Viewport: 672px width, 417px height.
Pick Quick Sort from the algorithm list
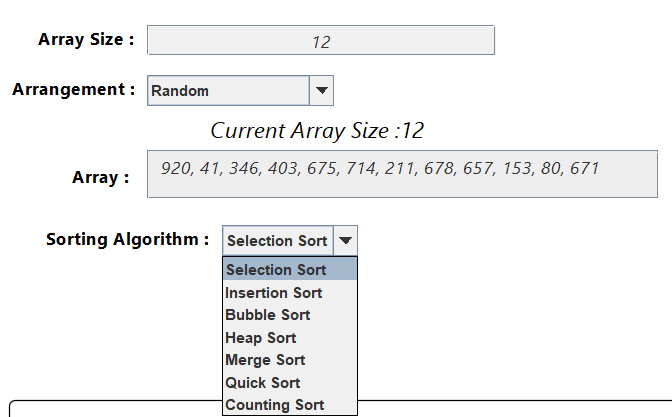[x=290, y=383]
